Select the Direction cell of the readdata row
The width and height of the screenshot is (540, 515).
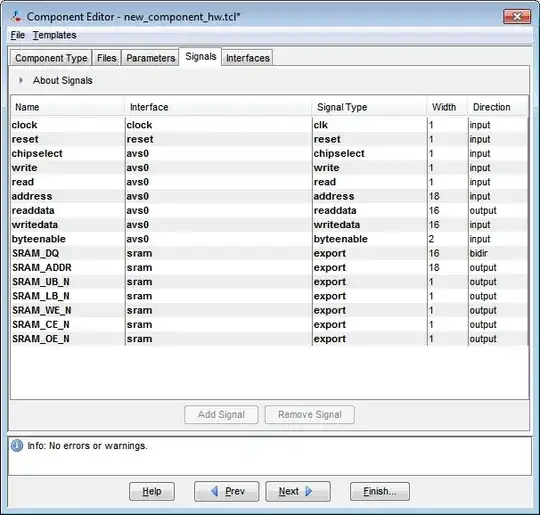(x=498, y=210)
